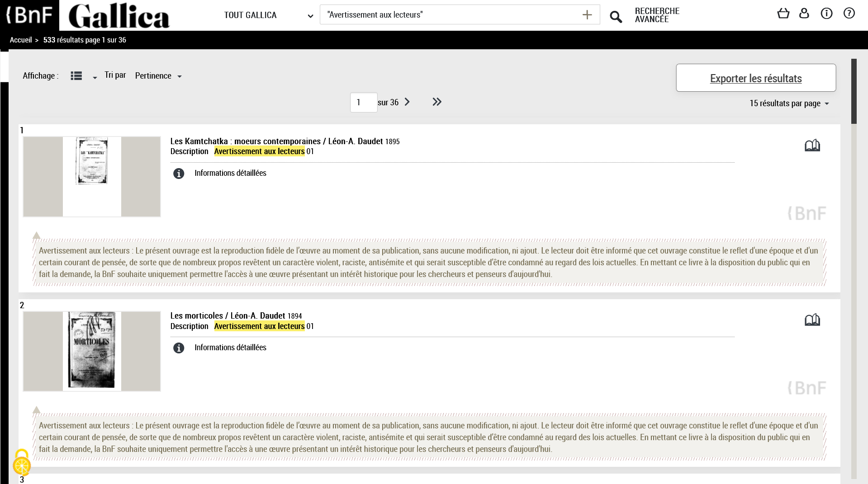Open the 15 résultats par page dropdown
The image size is (868, 484).
point(789,103)
